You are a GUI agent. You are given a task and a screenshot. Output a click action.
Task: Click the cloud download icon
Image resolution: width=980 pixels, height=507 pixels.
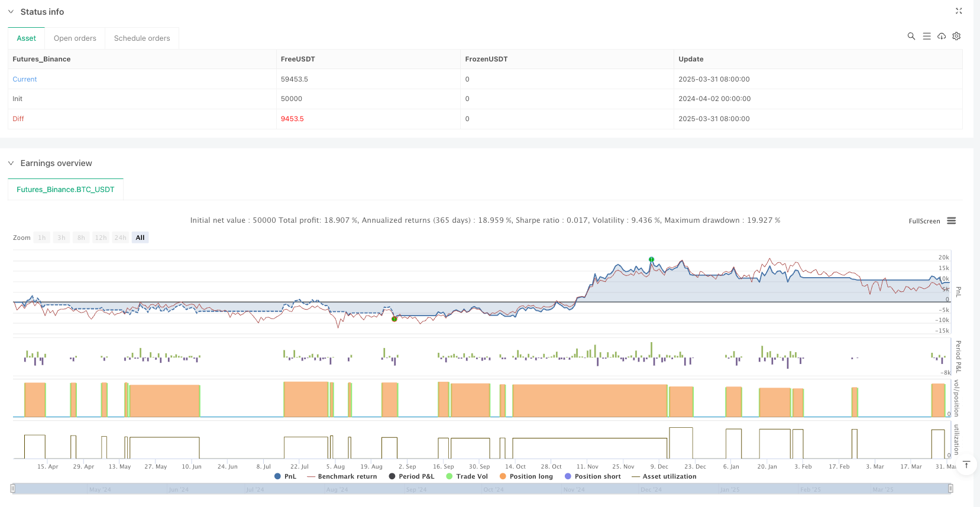pyautogui.click(x=942, y=36)
